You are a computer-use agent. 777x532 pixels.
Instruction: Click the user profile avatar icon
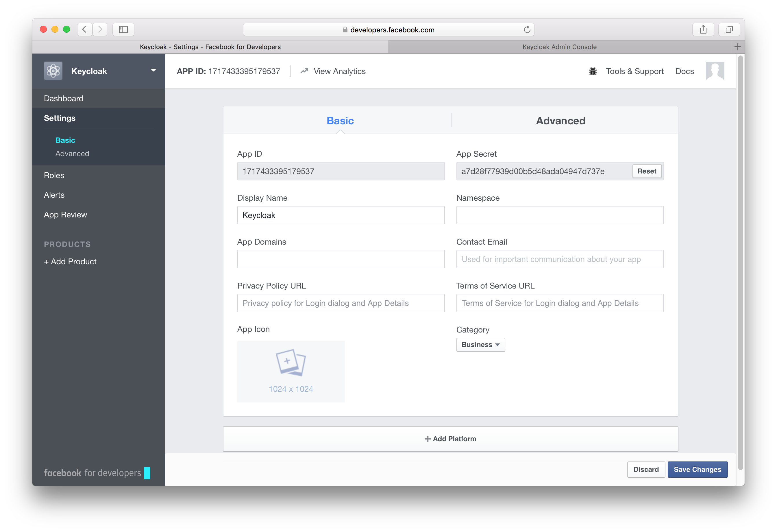click(715, 71)
